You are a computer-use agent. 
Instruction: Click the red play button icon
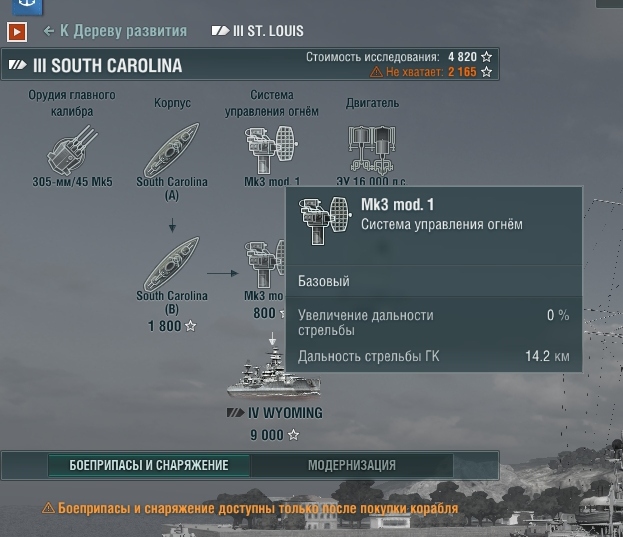(17, 32)
